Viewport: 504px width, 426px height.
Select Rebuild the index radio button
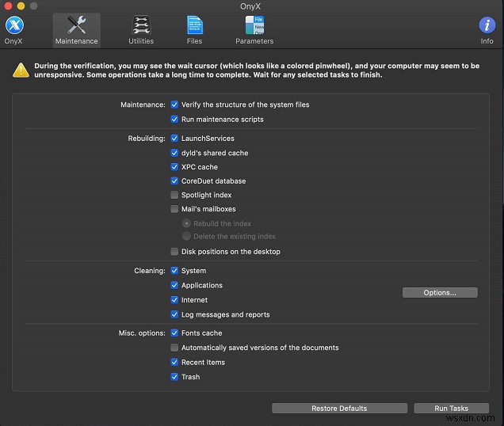(x=186, y=223)
